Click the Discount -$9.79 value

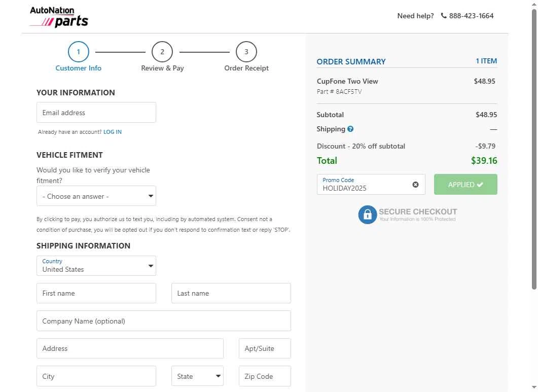[485, 146]
